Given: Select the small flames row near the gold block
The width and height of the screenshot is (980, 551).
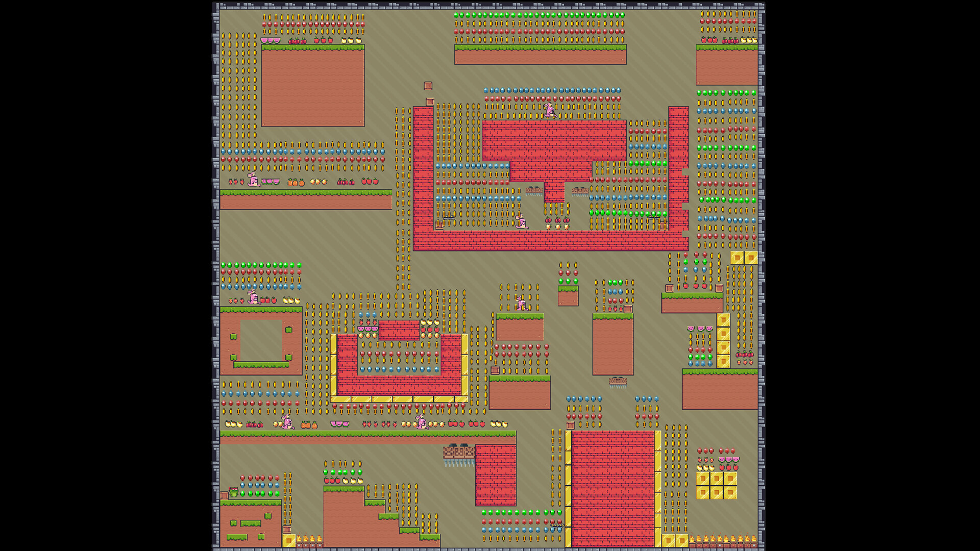Looking at the screenshot, I should [x=309, y=538].
